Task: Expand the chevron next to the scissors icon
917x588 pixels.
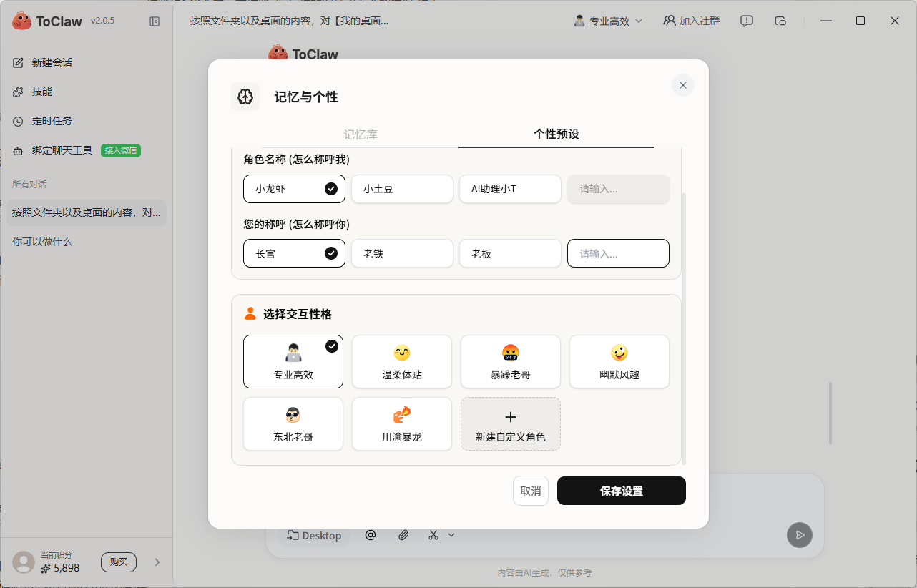Action: (451, 535)
